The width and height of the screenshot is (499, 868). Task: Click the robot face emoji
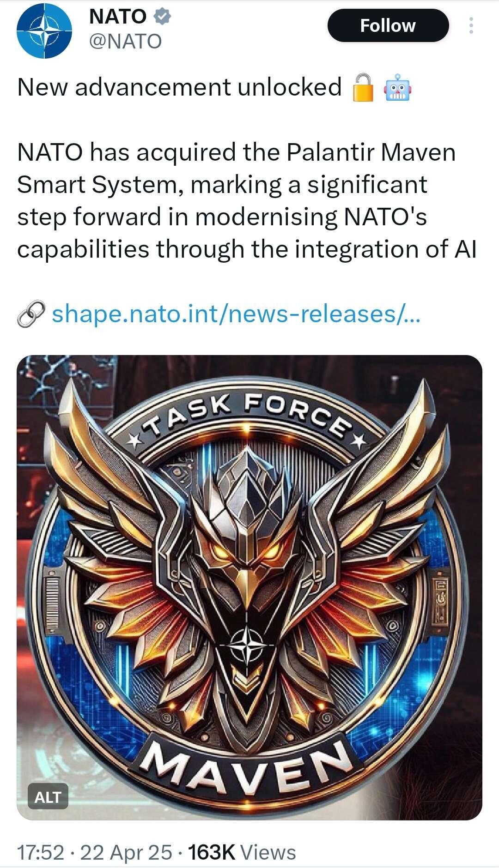[x=397, y=88]
